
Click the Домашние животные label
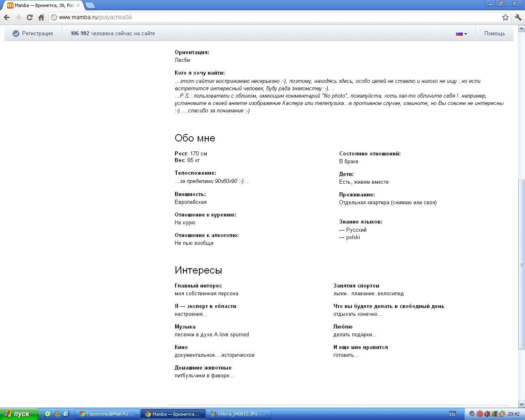(x=203, y=367)
